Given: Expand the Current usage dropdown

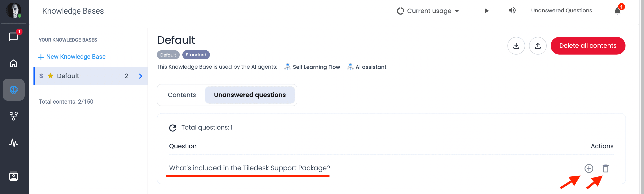Looking at the screenshot, I should [428, 11].
